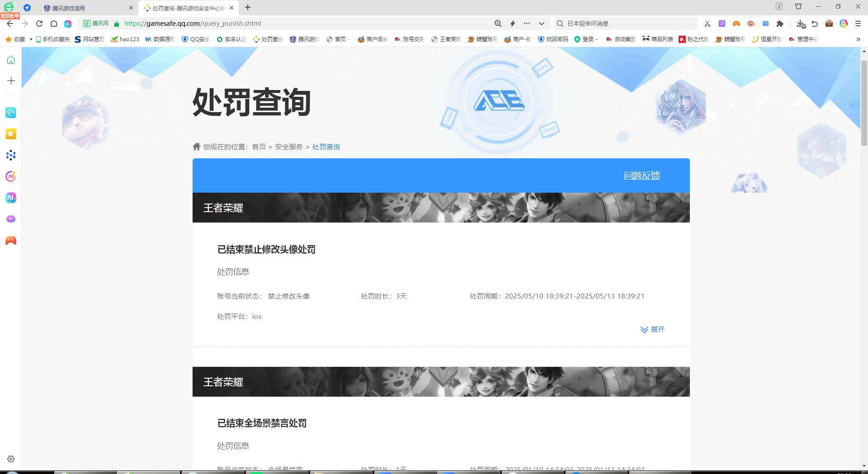Open the skin shirt icon in title bar

798,6
